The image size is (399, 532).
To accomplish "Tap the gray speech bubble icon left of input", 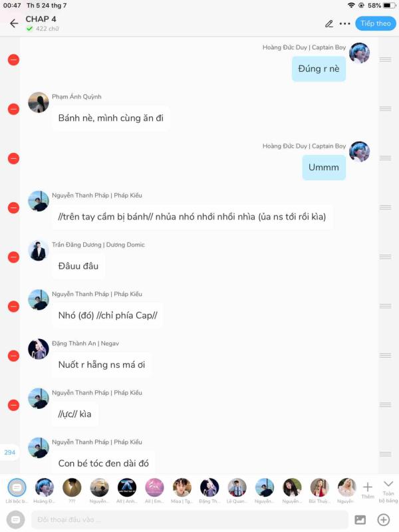I will pyautogui.click(x=15, y=519).
